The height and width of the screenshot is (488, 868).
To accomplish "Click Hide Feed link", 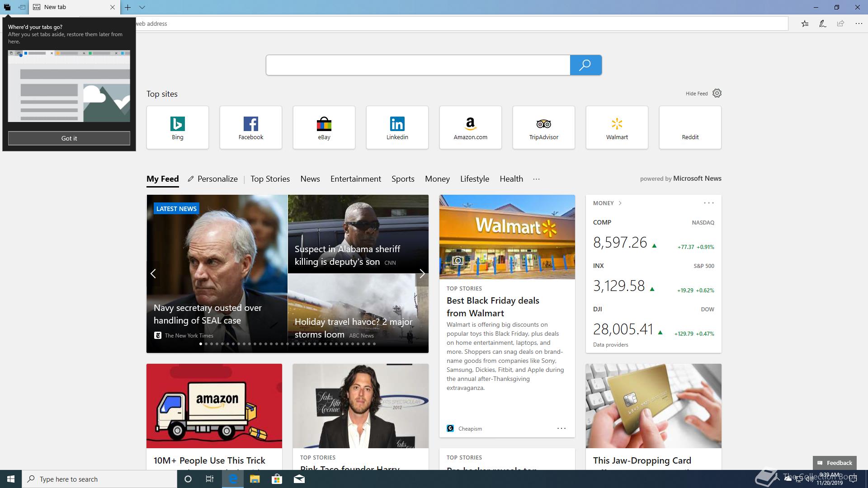I will click(x=697, y=94).
